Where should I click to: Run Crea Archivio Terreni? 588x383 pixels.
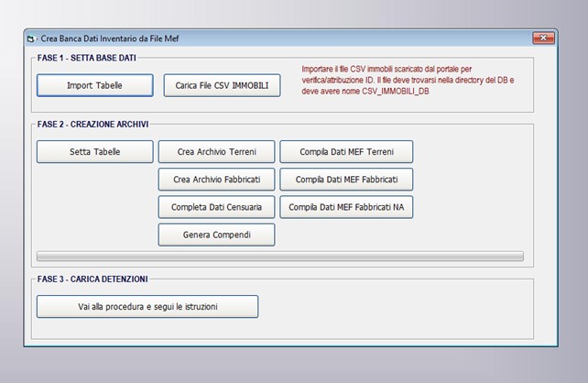tap(216, 151)
